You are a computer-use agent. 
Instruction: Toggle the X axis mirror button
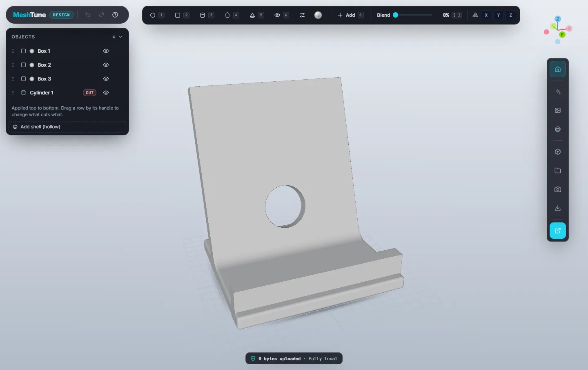(486, 15)
